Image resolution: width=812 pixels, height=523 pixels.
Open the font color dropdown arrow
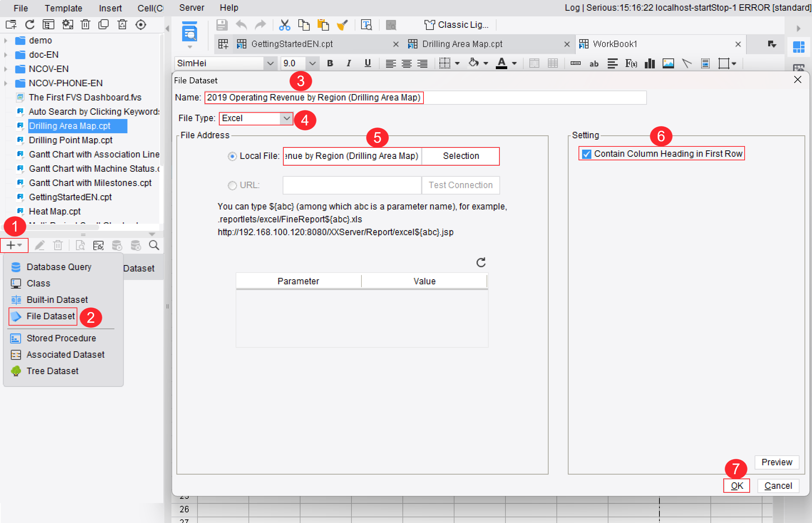514,63
